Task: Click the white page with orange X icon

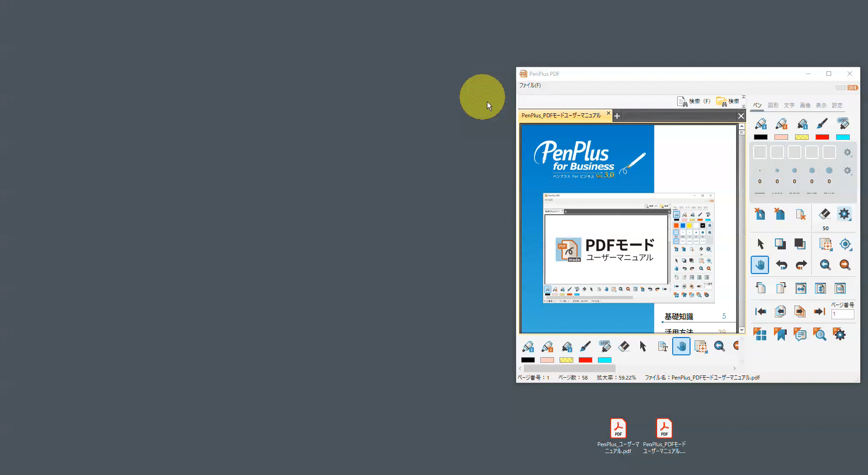Action: pos(800,214)
